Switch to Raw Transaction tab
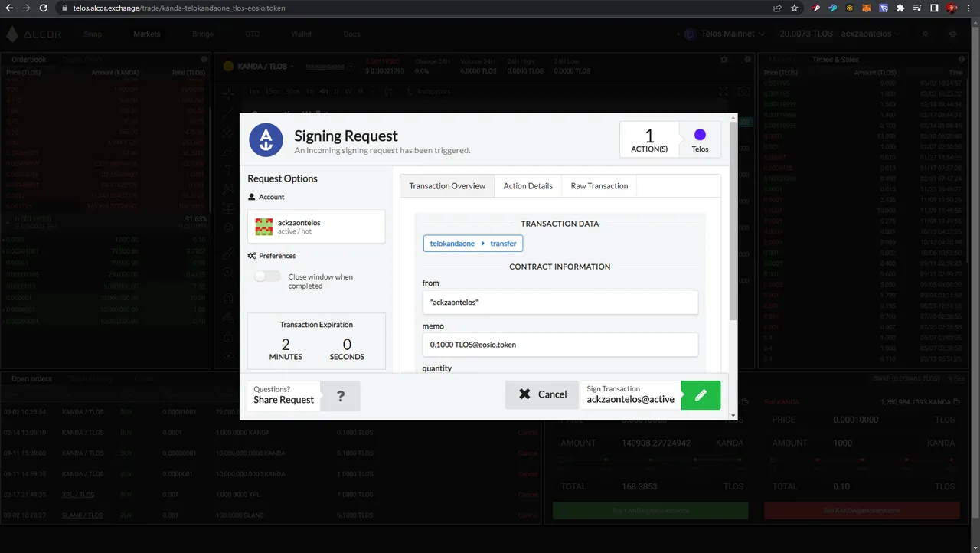The height and width of the screenshot is (553, 980). [x=599, y=186]
